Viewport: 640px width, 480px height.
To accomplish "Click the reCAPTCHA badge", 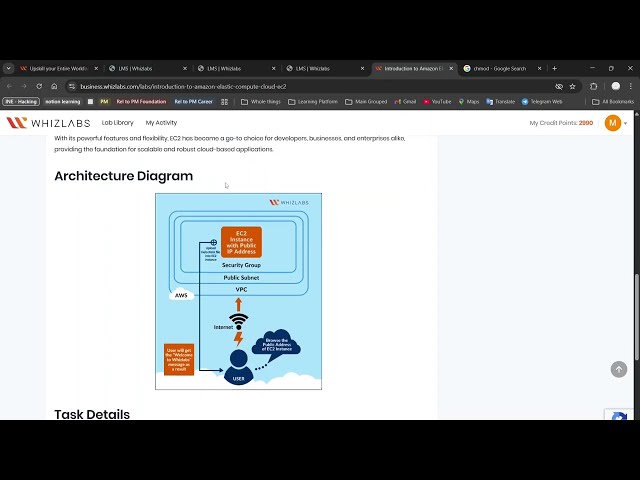I will pyautogui.click(x=619, y=414).
